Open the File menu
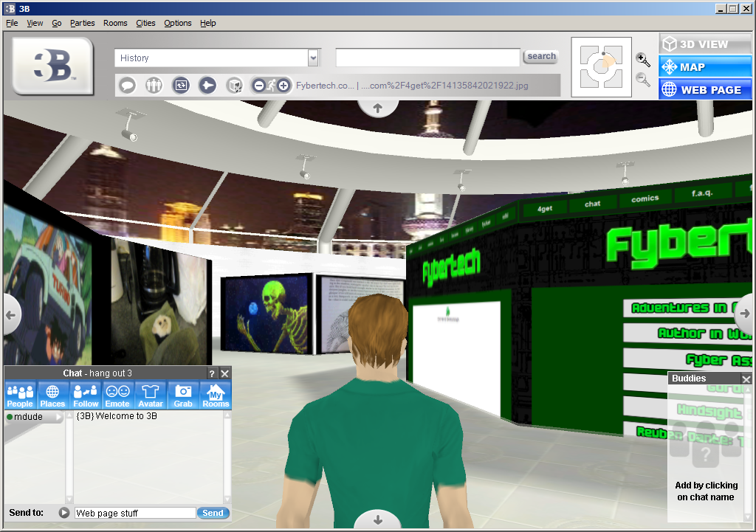756x532 pixels. [12, 23]
